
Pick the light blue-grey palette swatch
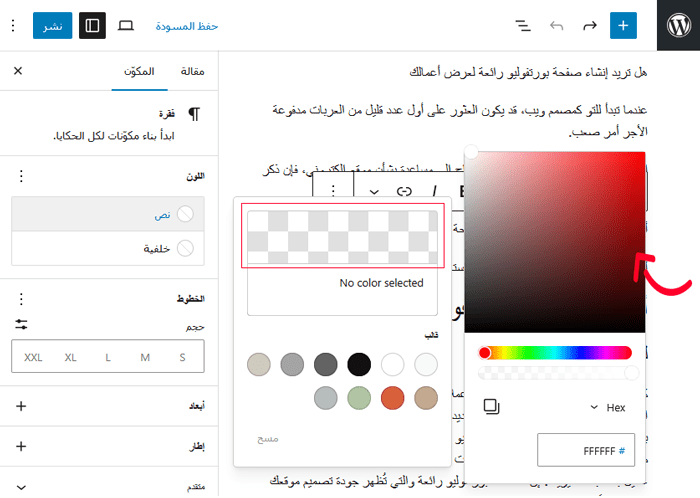326,398
